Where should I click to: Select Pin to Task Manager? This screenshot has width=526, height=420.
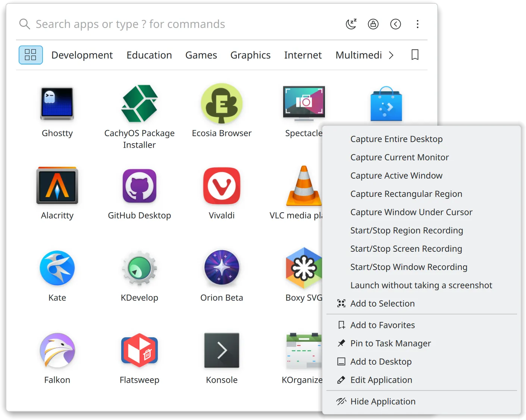(422, 344)
